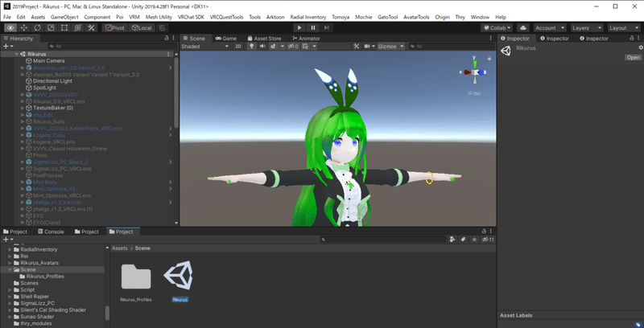Toggle grid snapping icon next to Local

tap(163, 28)
